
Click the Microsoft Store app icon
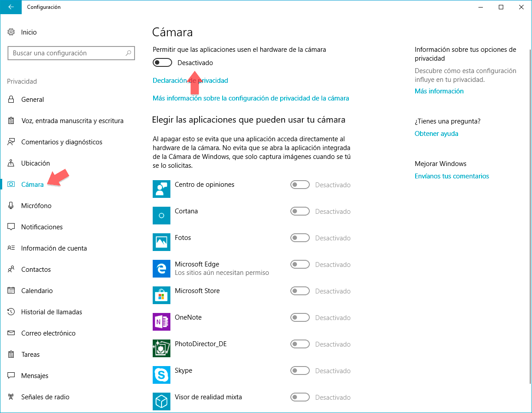pos(162,295)
